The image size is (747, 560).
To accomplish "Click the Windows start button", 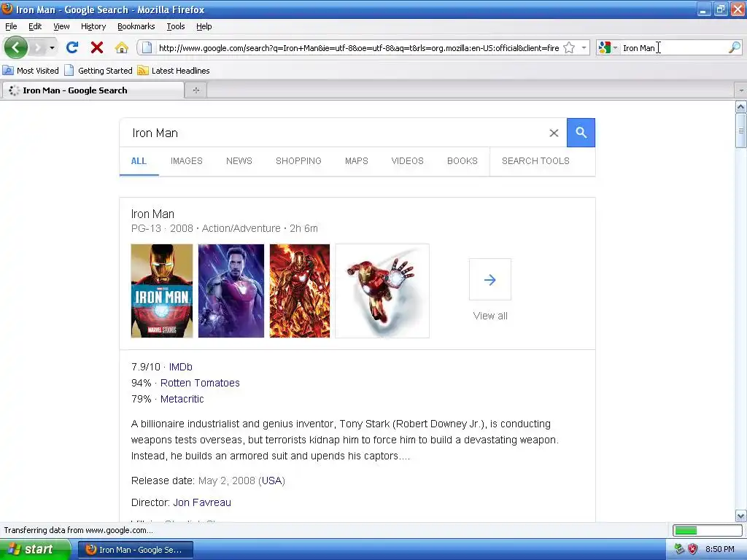I will (35, 549).
